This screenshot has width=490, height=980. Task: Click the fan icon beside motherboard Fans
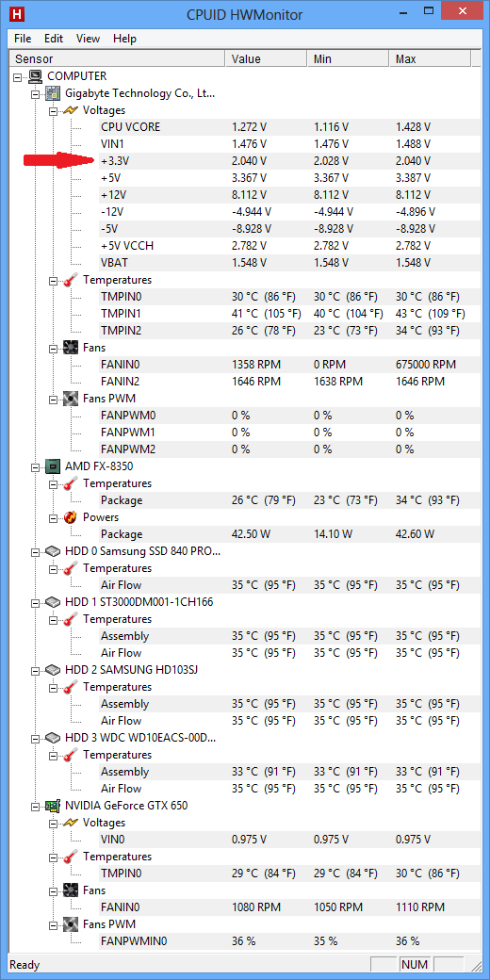point(71,348)
